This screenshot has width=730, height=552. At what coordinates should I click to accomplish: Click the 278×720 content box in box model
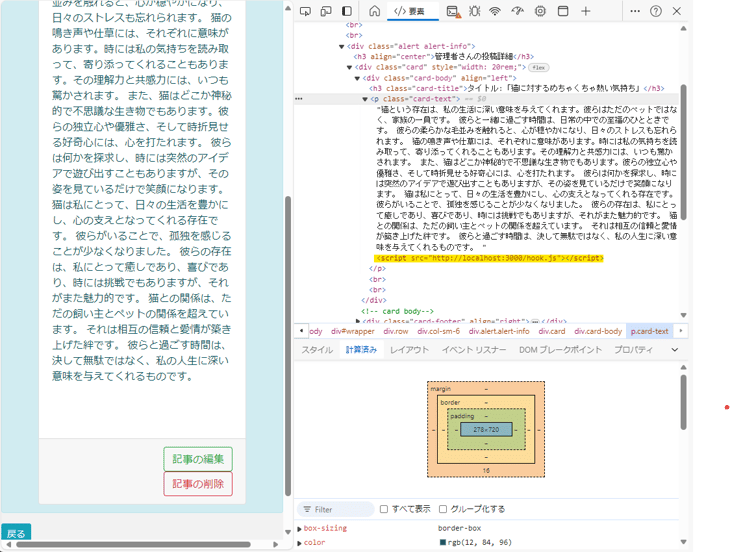(x=486, y=430)
